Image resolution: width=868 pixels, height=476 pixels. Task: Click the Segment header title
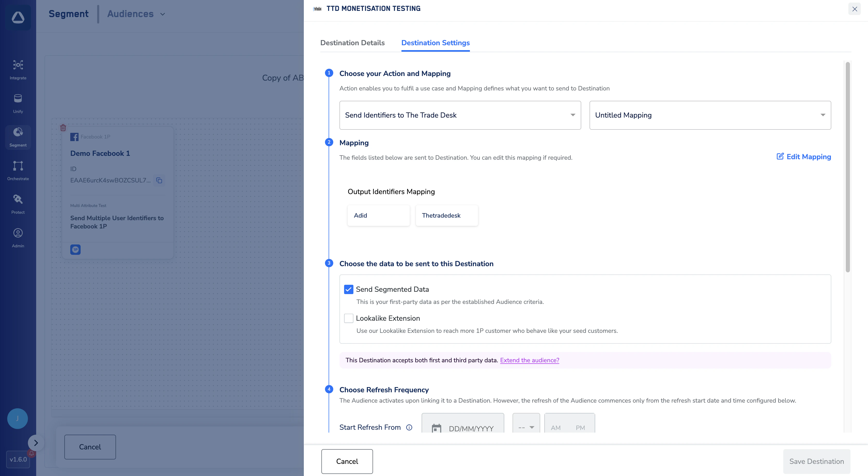[68, 14]
